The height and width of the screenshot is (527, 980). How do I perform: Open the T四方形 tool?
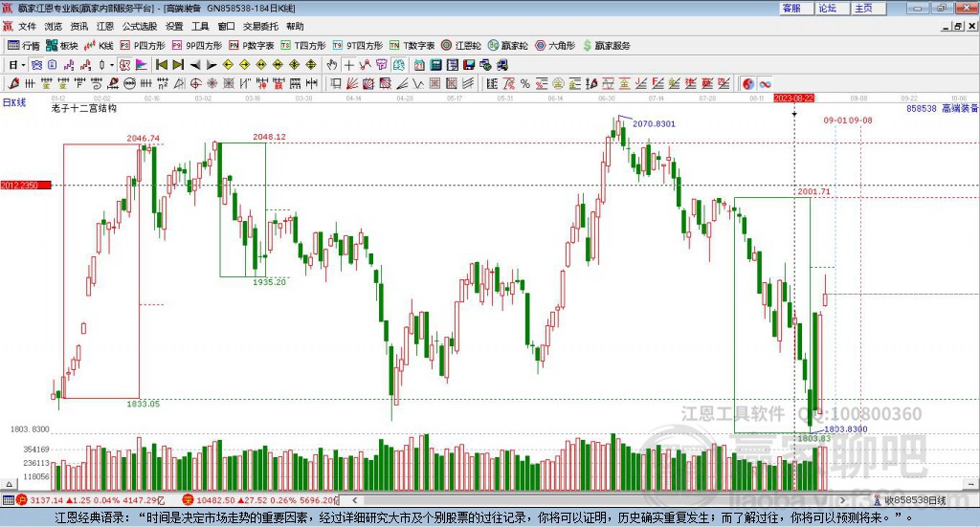click(303, 46)
